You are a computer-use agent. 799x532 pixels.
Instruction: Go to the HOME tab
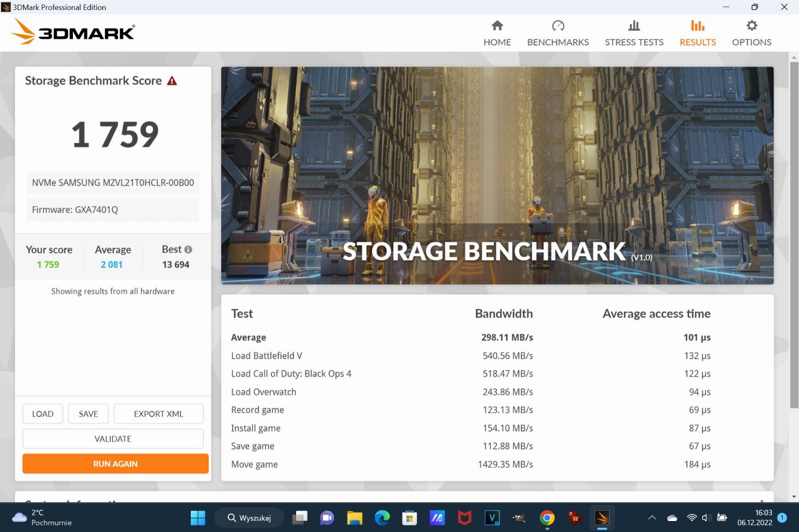[x=497, y=33]
